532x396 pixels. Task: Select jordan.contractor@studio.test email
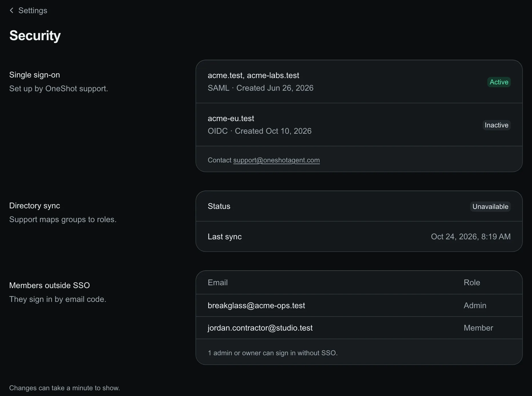tap(260, 328)
